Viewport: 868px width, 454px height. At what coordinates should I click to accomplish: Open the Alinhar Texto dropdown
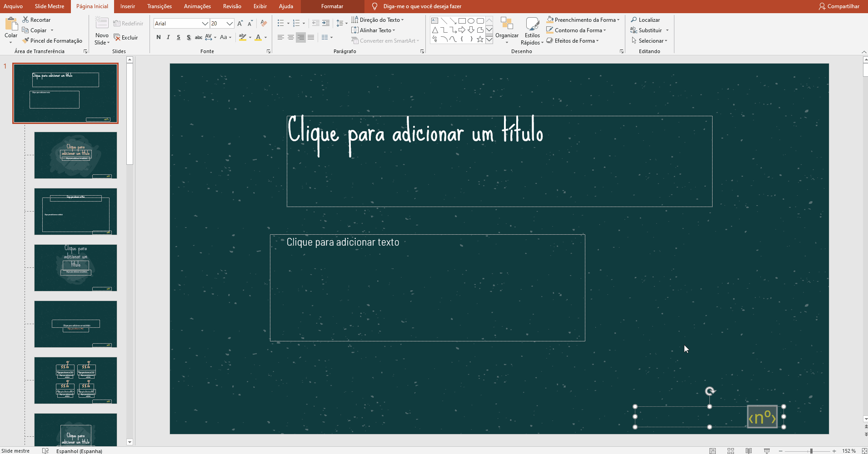374,30
